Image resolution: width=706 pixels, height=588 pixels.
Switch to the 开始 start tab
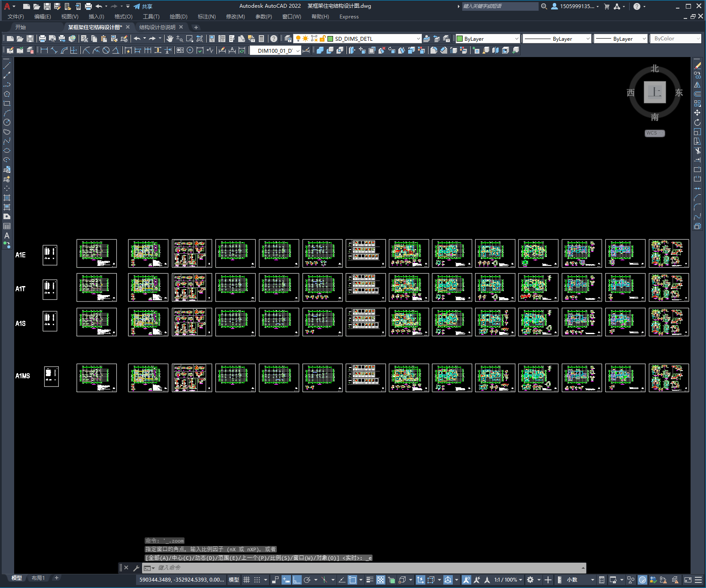[21, 27]
